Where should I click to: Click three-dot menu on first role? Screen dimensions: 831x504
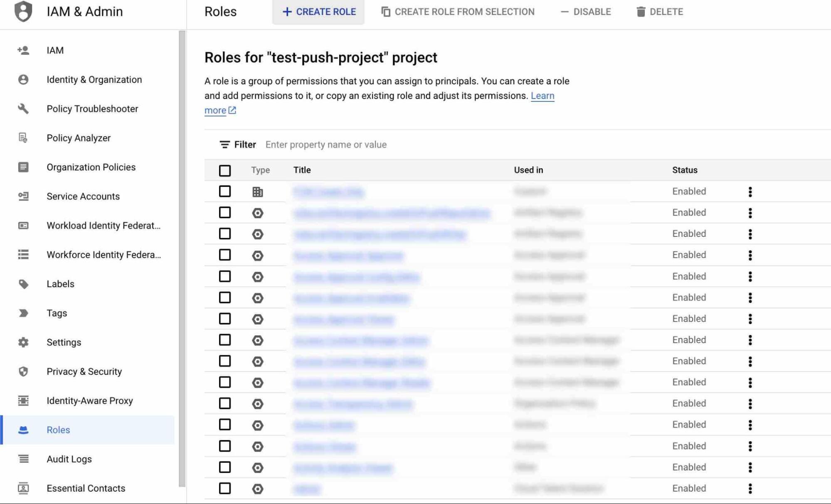750,192
